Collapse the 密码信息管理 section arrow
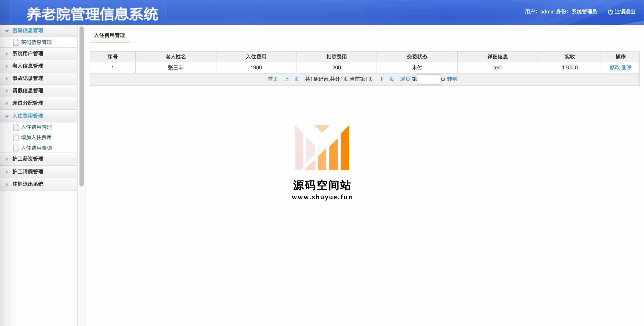644x326 pixels. [x=7, y=31]
